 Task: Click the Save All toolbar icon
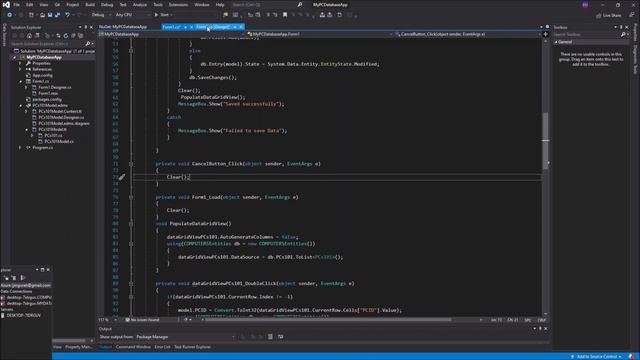pos(57,15)
